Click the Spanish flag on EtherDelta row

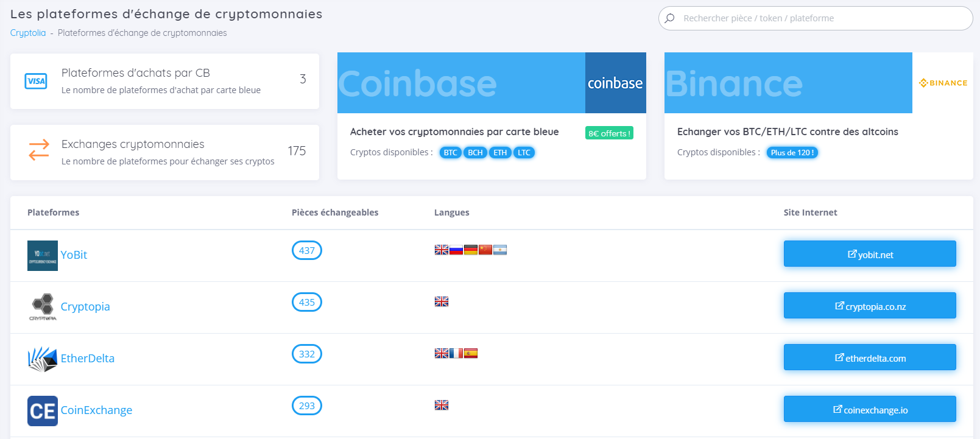(x=470, y=353)
